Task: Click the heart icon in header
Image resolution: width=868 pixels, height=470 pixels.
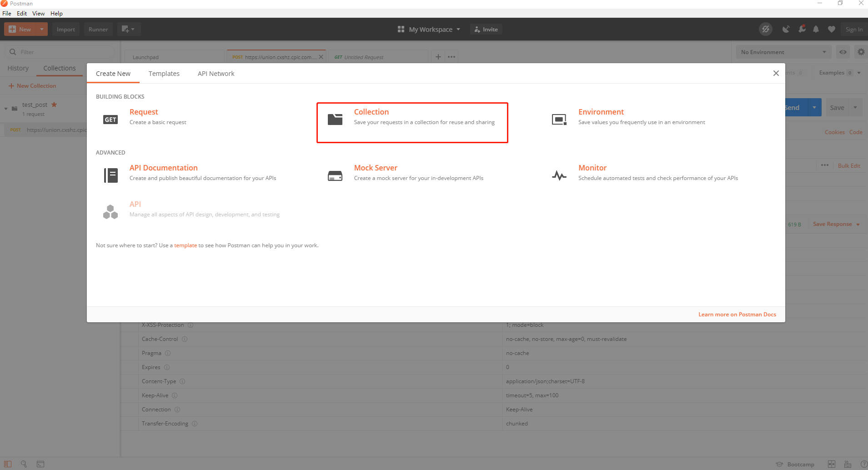Action: [x=832, y=30]
